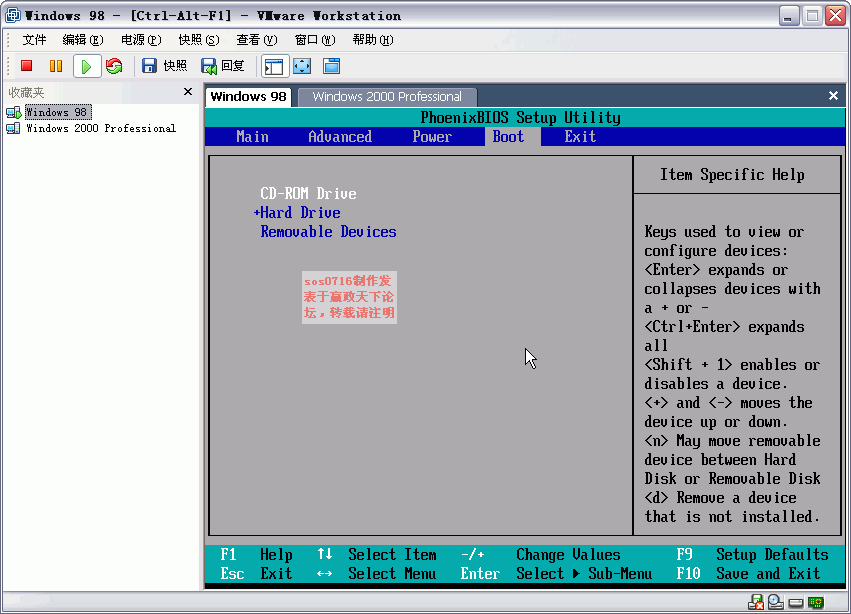Image resolution: width=851 pixels, height=614 pixels.
Task: Click the Item Specific Help heading
Action: [x=732, y=174]
